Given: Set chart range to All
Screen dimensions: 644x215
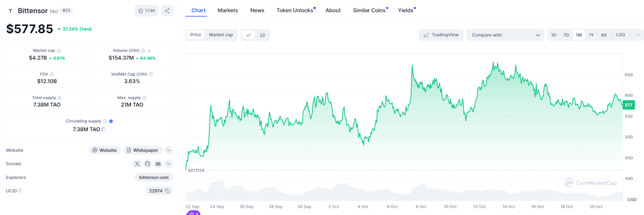Looking at the screenshot, I should tap(603, 35).
